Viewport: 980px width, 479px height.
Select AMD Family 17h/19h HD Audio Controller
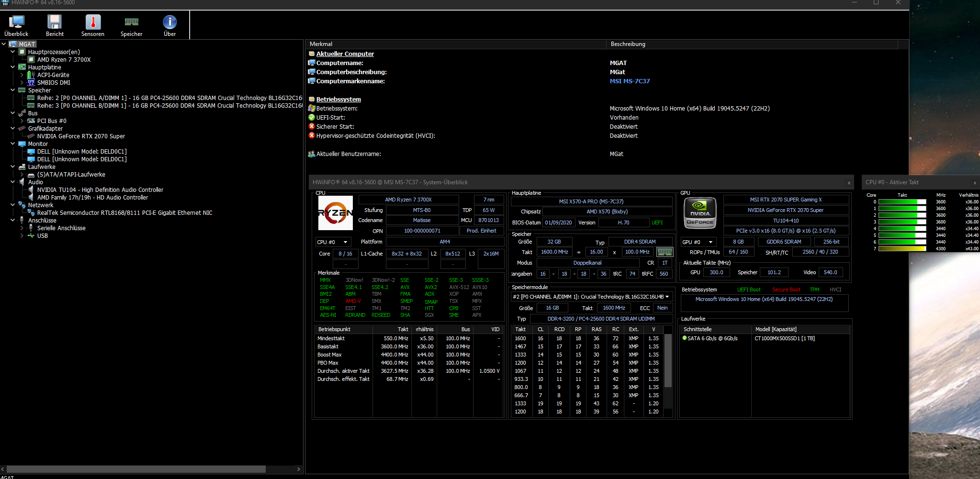click(92, 198)
